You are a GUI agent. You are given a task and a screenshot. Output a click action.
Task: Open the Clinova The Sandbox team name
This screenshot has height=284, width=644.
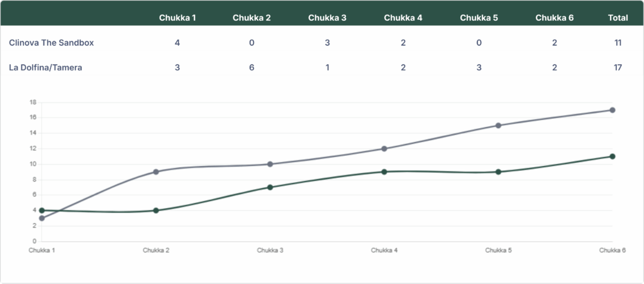(x=52, y=43)
